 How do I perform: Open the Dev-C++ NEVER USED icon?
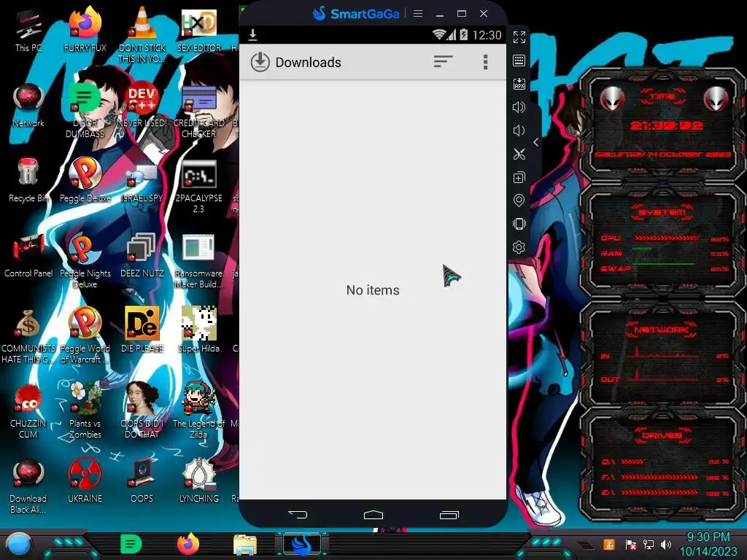pyautogui.click(x=142, y=98)
